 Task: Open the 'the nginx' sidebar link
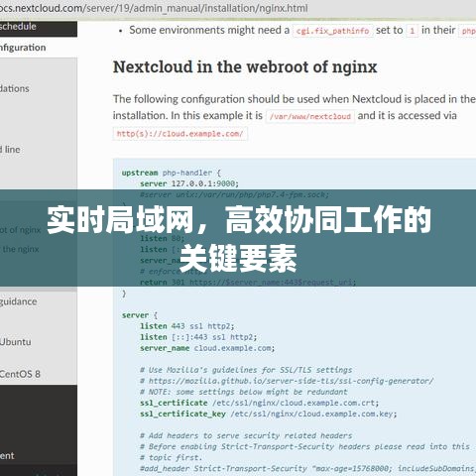(21, 249)
